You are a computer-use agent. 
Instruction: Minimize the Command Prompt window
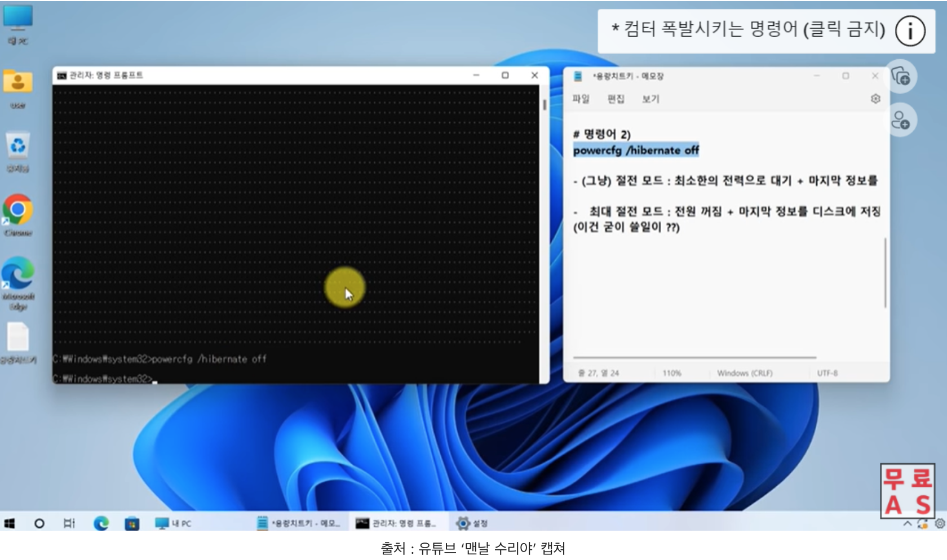[476, 75]
